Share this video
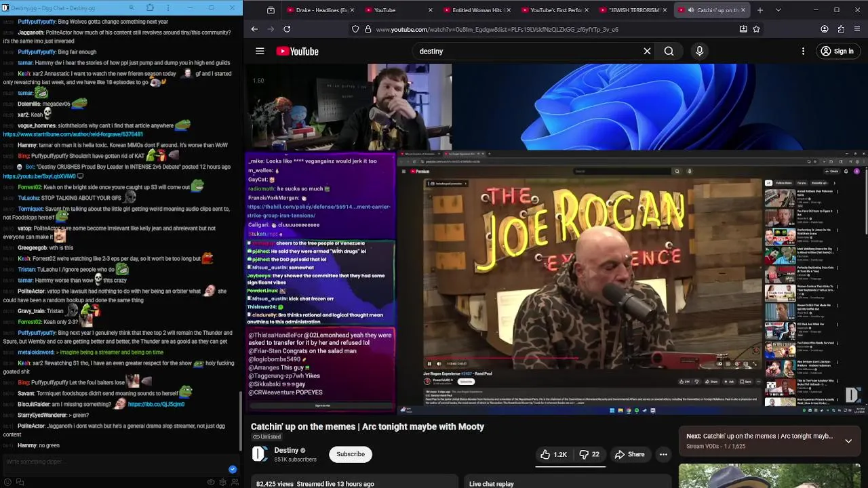 click(629, 454)
